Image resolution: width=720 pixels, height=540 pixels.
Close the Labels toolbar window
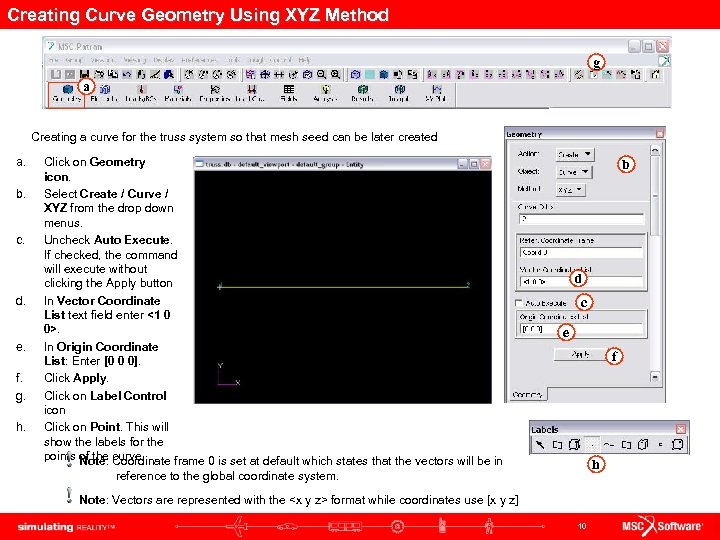click(x=681, y=429)
